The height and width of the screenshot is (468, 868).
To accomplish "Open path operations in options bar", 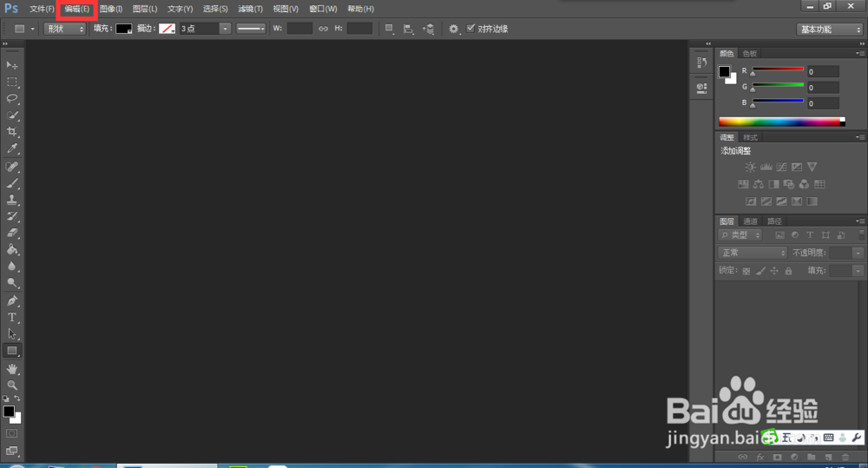I will [389, 29].
